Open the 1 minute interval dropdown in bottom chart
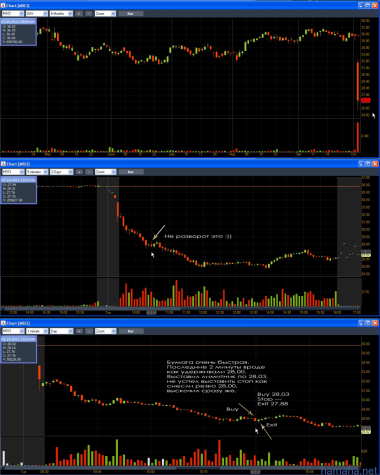The width and height of the screenshot is (380, 475). (37, 331)
